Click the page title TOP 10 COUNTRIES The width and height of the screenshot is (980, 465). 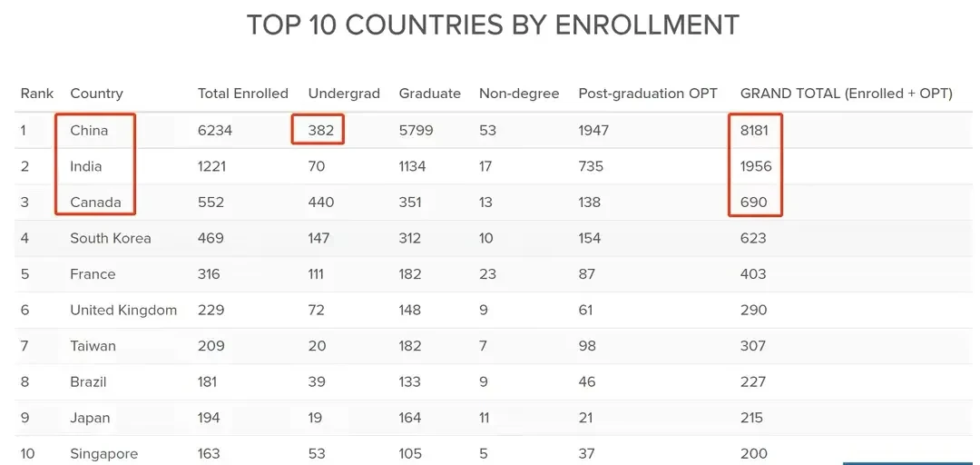point(493,25)
